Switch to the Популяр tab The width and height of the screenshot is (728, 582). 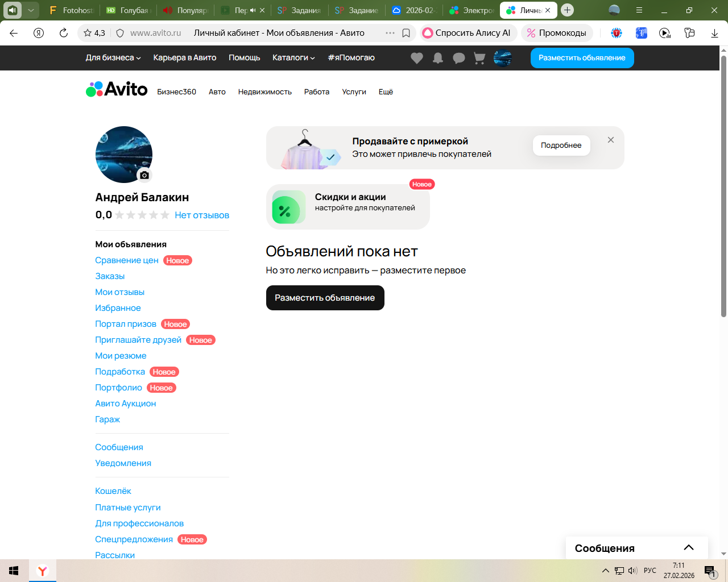(x=185, y=10)
